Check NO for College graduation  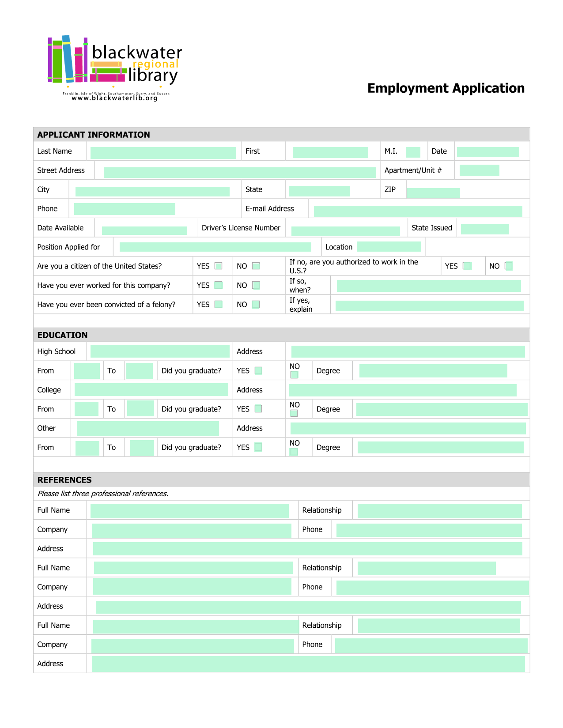(294, 413)
